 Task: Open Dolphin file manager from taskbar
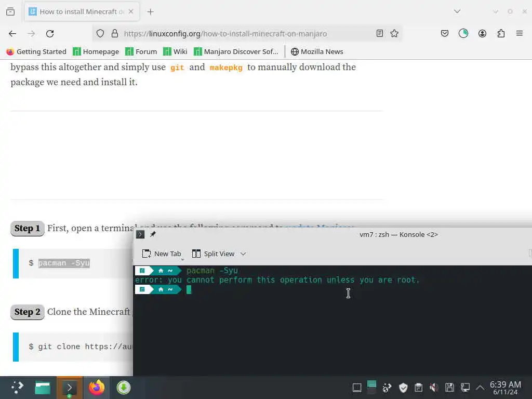[x=43, y=388]
